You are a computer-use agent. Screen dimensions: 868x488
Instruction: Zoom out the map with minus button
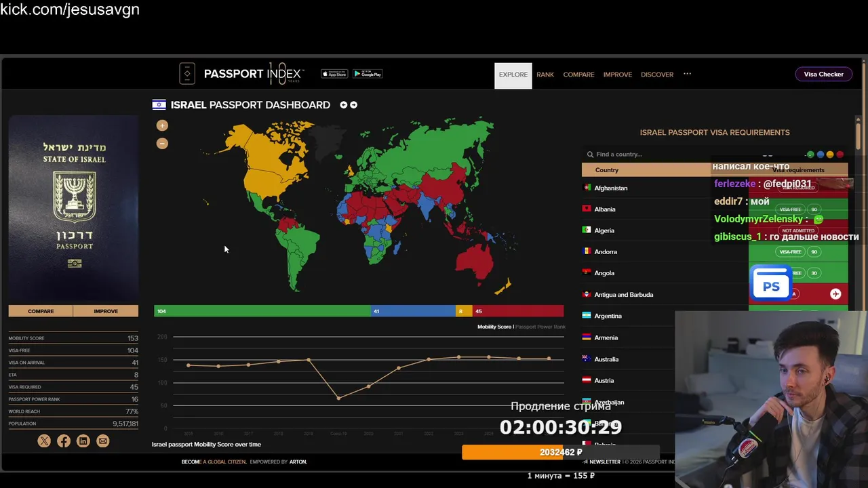point(162,143)
